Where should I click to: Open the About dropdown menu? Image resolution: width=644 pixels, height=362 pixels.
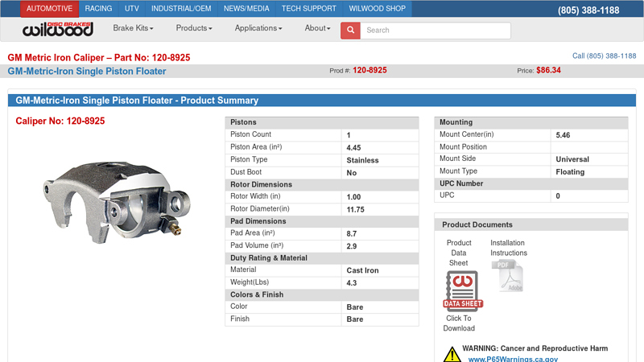[x=317, y=28]
